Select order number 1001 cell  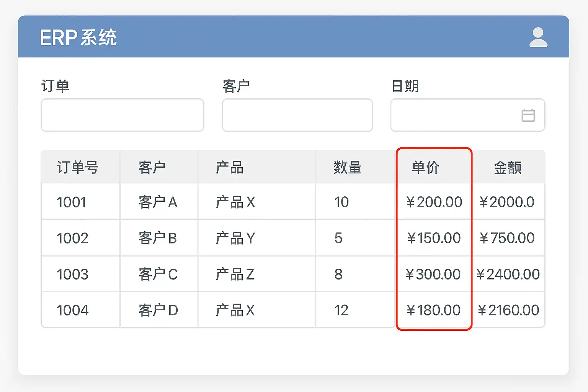pos(71,202)
